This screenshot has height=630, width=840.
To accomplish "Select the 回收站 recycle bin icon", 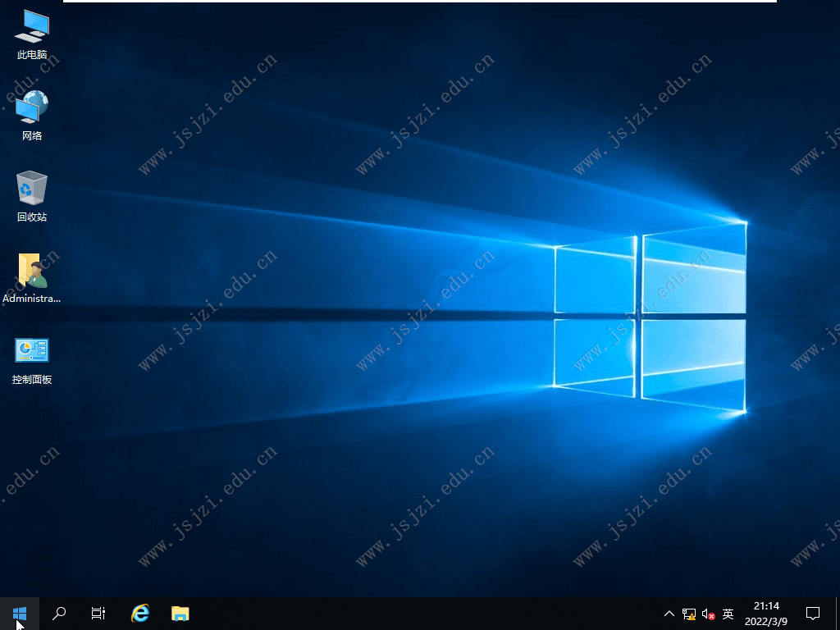I will 32,197.
